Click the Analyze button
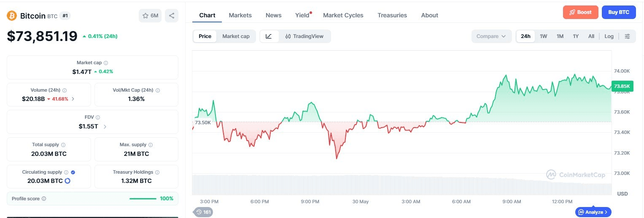 [x=593, y=212]
